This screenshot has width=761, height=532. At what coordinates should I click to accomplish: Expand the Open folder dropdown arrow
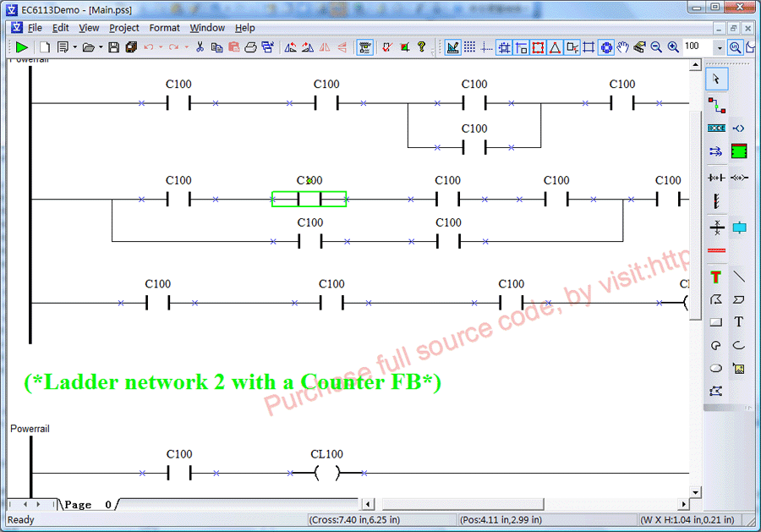click(100, 47)
